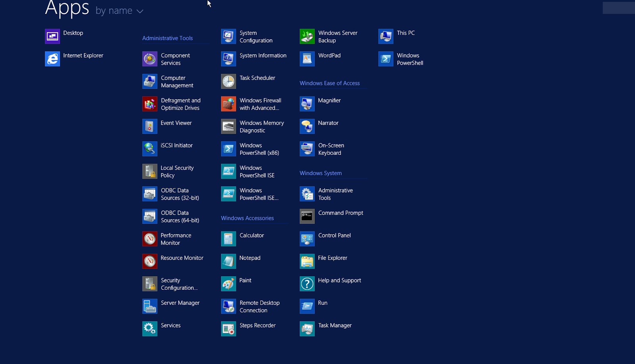Click the Administrative Tools app label in Windows System
This screenshot has width=635, height=364.
(x=336, y=194)
